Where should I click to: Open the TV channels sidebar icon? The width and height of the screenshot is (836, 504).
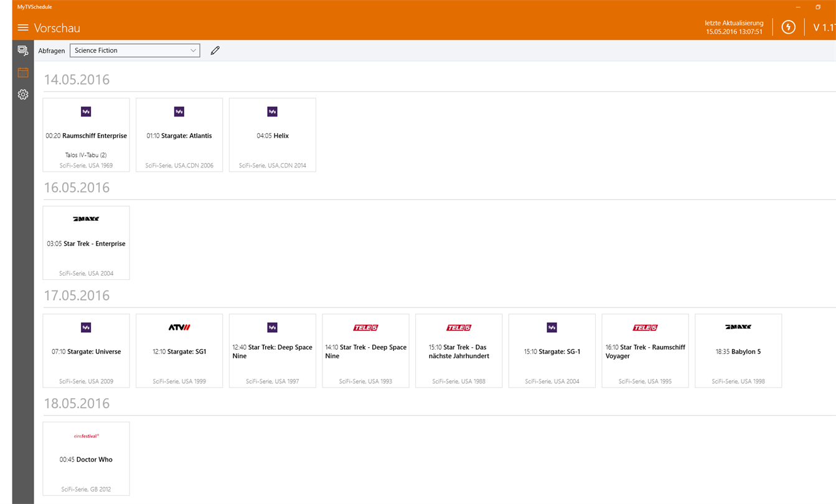click(23, 50)
